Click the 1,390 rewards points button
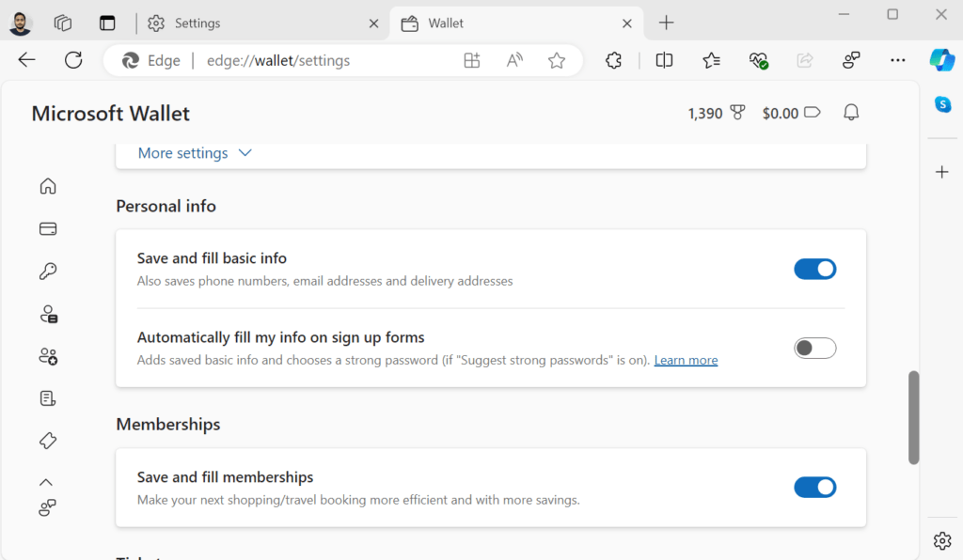 click(716, 113)
